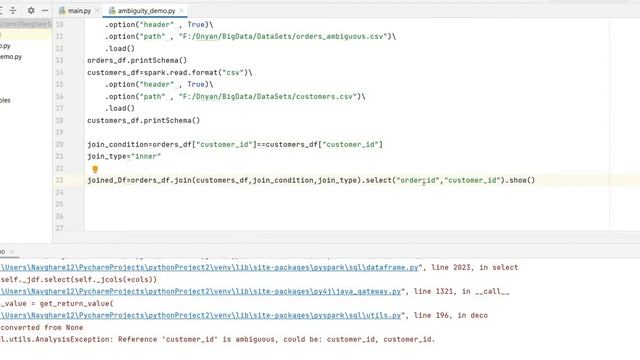Click 'converted from None' console line
Viewport: 640px width, 360px height.
tap(42, 327)
